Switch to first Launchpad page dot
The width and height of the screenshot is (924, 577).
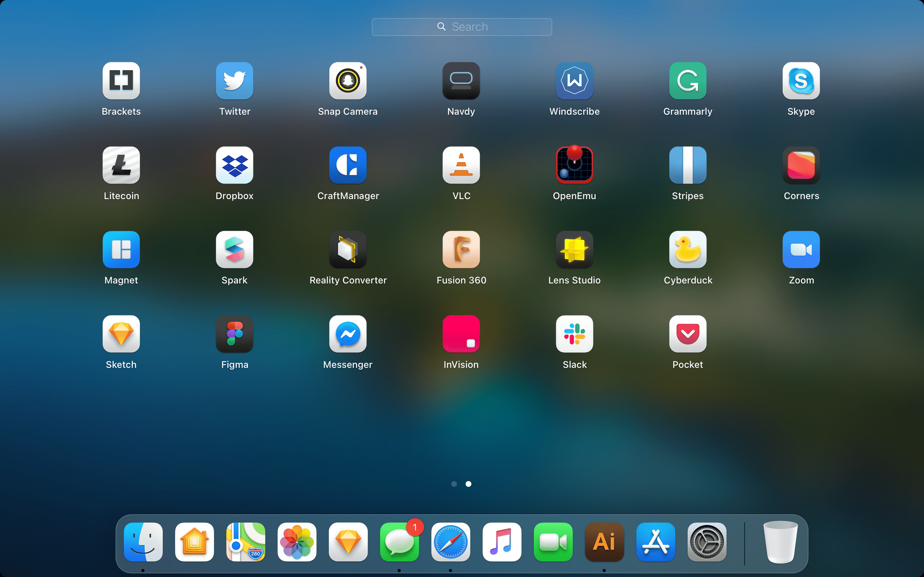(x=454, y=484)
